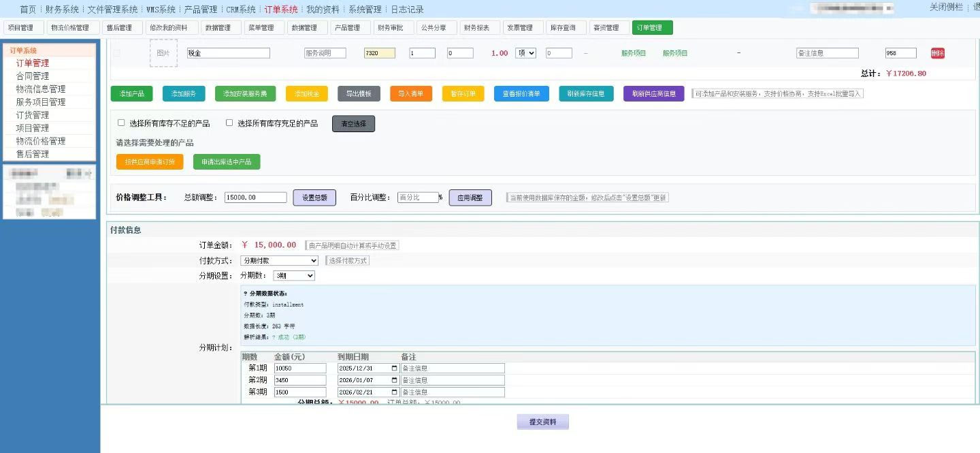Switch to WMS系统 menu
The image size is (980, 453).
[161, 10]
